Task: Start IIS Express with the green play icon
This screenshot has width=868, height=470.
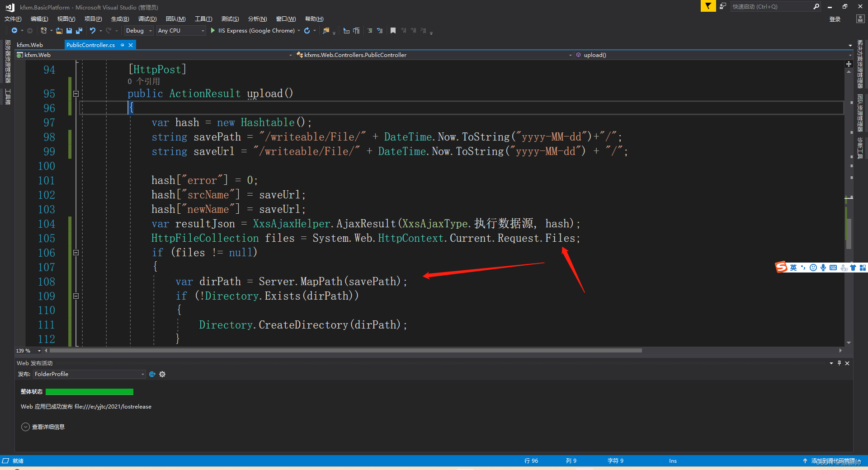Action: pos(213,31)
